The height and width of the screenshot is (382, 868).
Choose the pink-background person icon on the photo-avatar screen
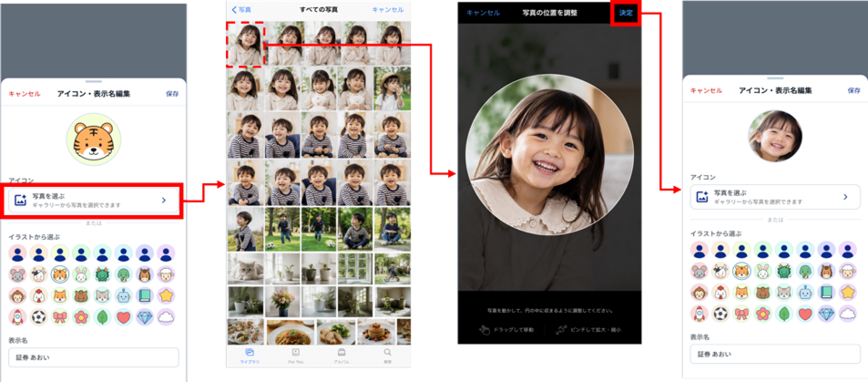pos(700,250)
